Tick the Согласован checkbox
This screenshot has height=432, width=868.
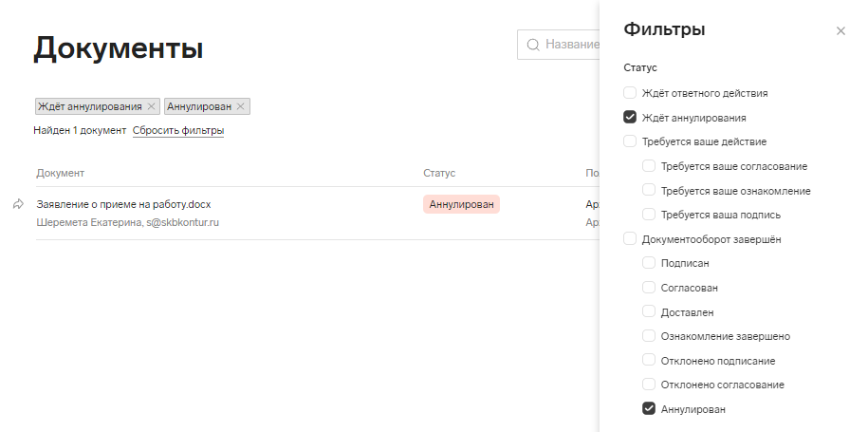[649, 288]
